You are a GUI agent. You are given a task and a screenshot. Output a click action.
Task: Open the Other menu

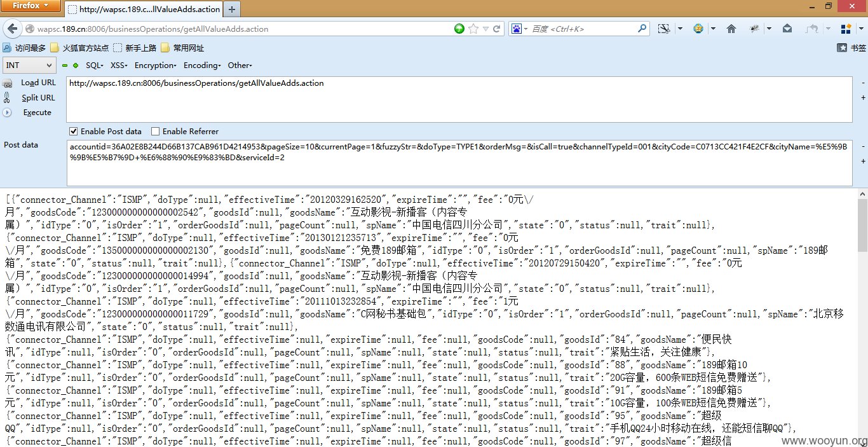click(x=240, y=65)
